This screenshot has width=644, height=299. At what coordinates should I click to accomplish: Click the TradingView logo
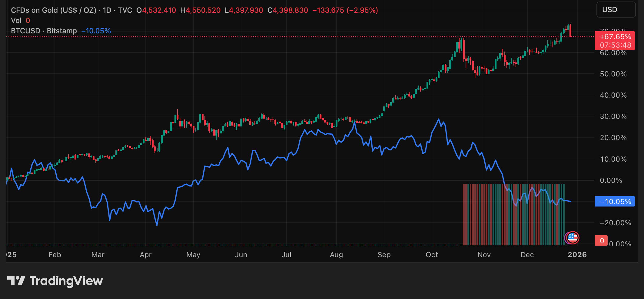coord(55,281)
